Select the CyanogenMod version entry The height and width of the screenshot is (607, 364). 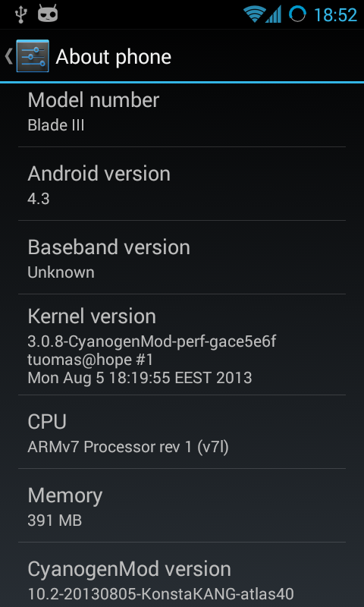tap(182, 575)
